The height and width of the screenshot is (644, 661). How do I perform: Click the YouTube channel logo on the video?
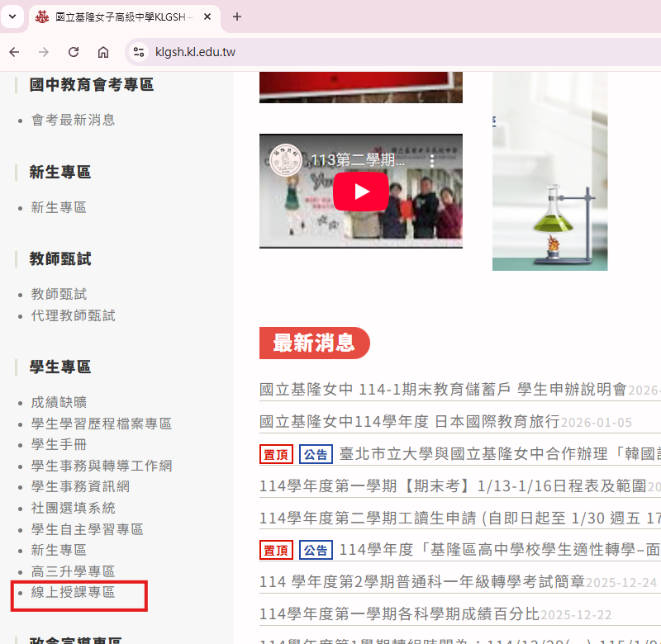pyautogui.click(x=287, y=159)
